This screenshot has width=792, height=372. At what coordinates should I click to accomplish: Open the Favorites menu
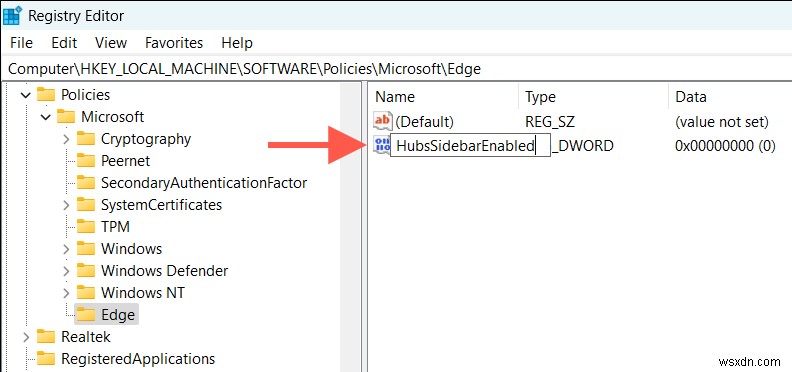point(174,43)
